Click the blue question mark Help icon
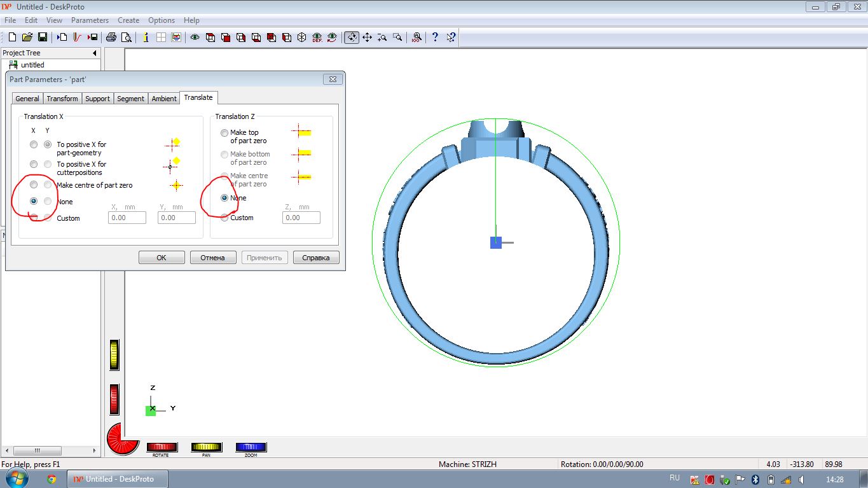 coord(435,38)
